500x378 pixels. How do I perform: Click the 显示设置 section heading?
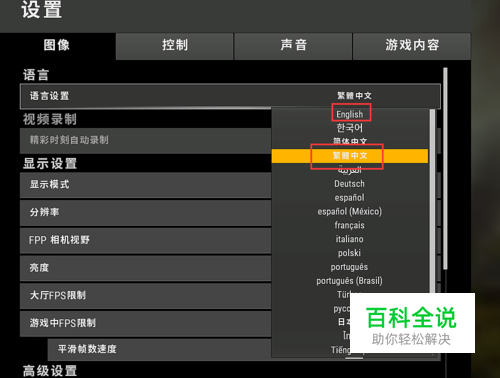(x=50, y=164)
